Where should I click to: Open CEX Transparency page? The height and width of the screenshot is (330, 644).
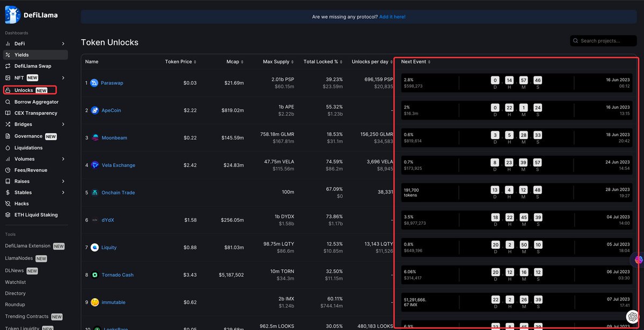pos(35,113)
